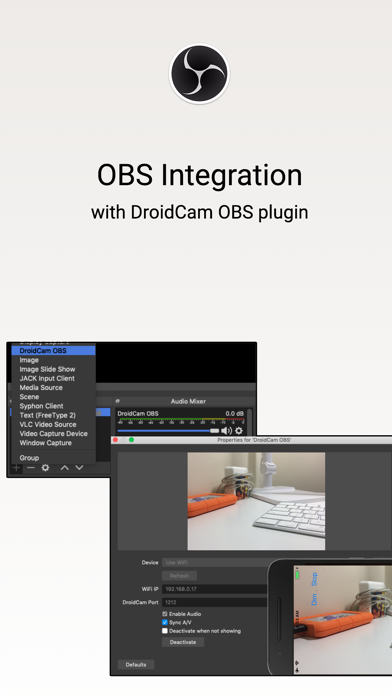This screenshot has height=696, width=392.
Task: Open source properties gear icon
Action: pyautogui.click(x=45, y=467)
